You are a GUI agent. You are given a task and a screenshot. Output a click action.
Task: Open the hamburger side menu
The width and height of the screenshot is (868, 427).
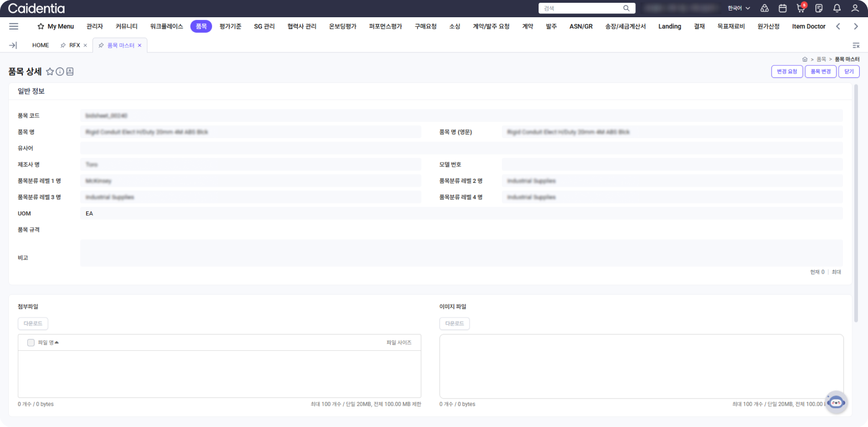(14, 26)
